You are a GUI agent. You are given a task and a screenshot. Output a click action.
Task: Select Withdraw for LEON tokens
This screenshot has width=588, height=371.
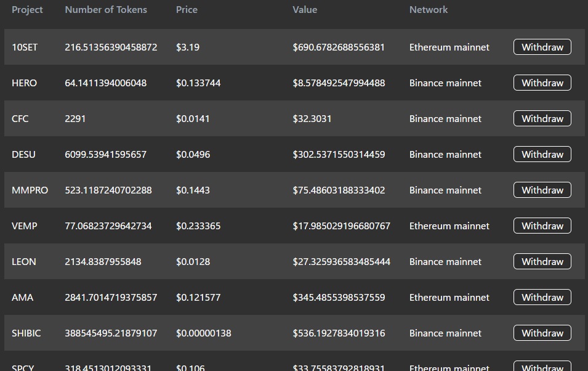point(542,261)
